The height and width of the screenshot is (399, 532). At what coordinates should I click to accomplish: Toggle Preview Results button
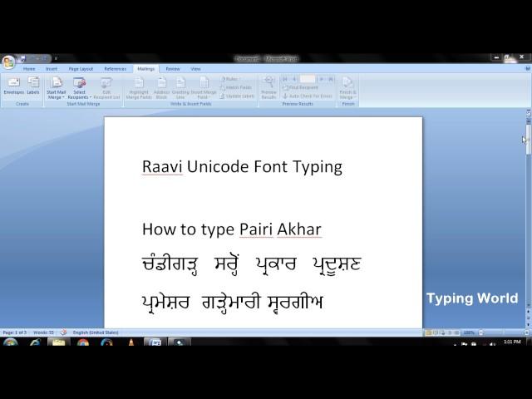(x=268, y=88)
